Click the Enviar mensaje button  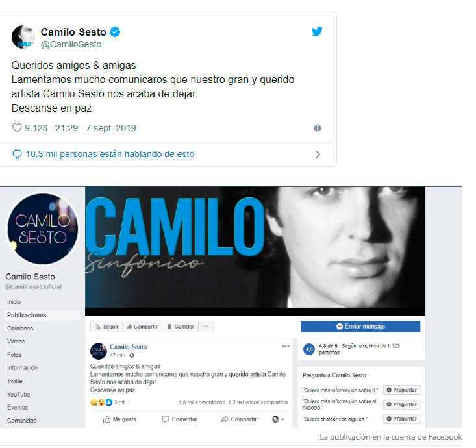[x=360, y=327]
